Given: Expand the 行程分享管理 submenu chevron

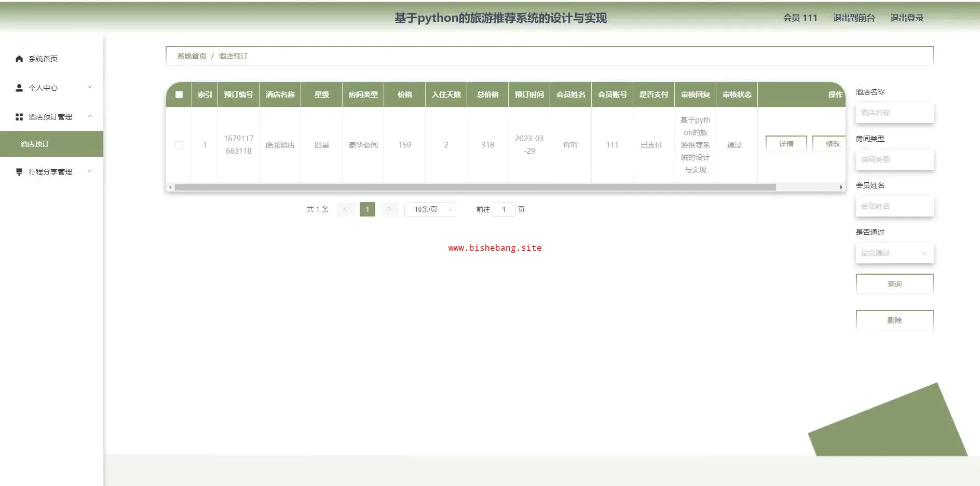Looking at the screenshot, I should [90, 171].
